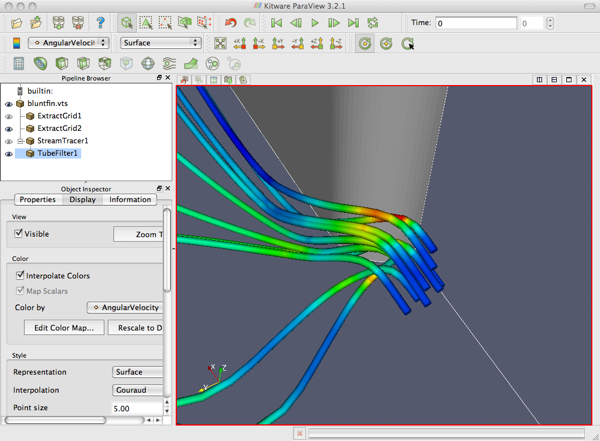This screenshot has width=600, height=441.
Task: Play the animation
Action: [315, 23]
